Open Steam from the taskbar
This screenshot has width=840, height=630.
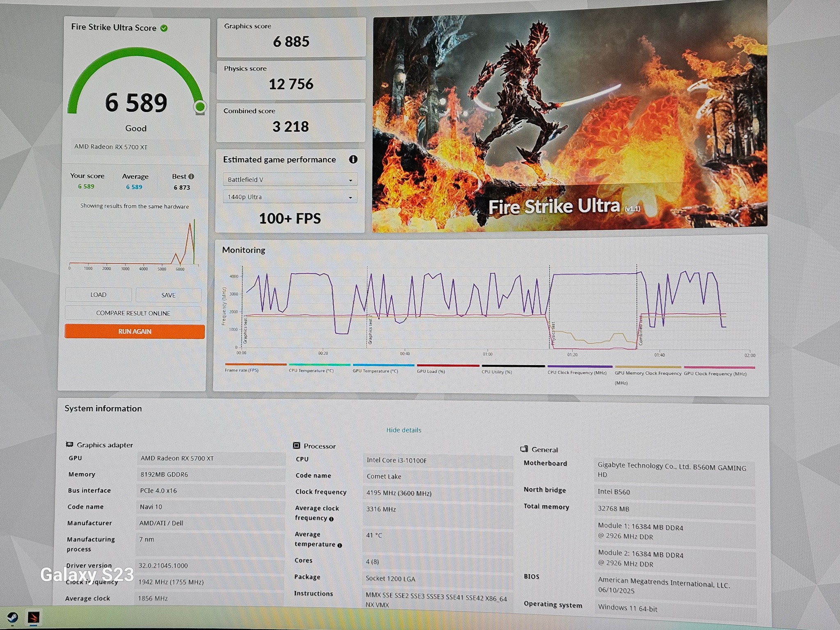12,617
